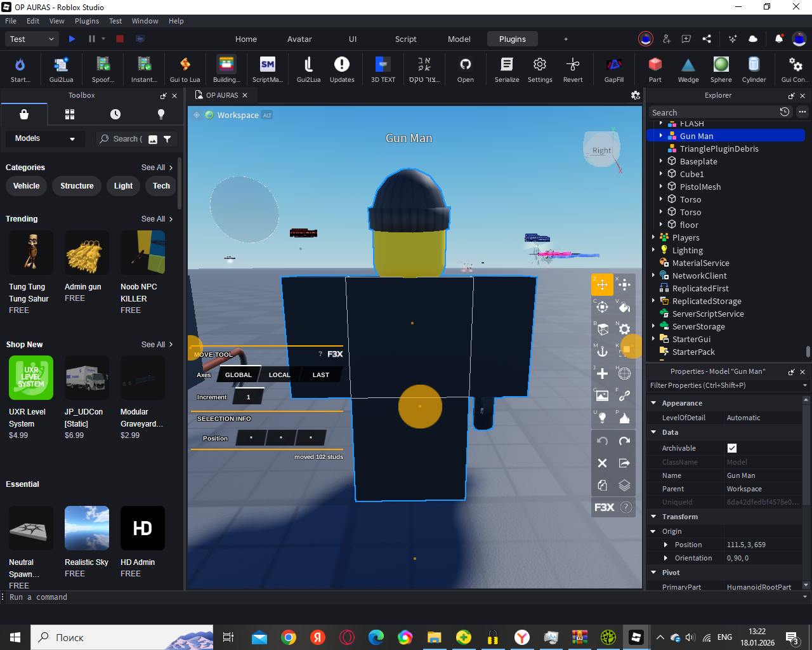Select the F3X Paint bucket tool
Image resolution: width=812 pixels, height=650 pixels.
click(x=624, y=307)
